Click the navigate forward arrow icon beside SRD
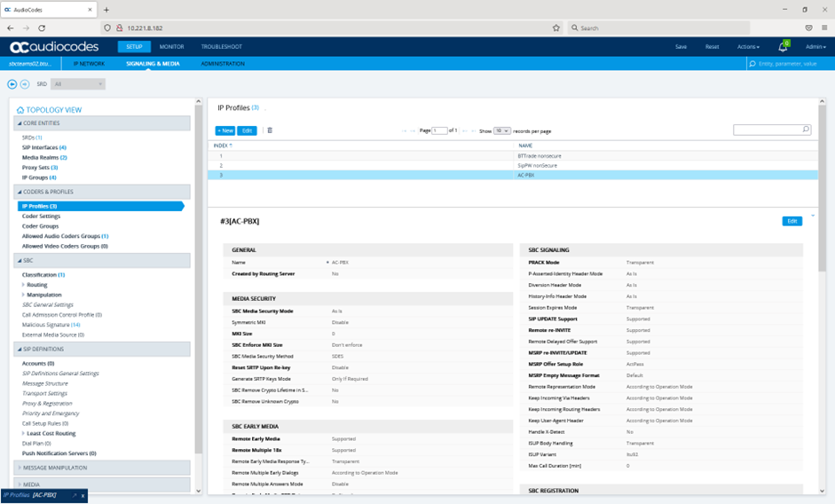The width and height of the screenshot is (835, 504). (25, 84)
